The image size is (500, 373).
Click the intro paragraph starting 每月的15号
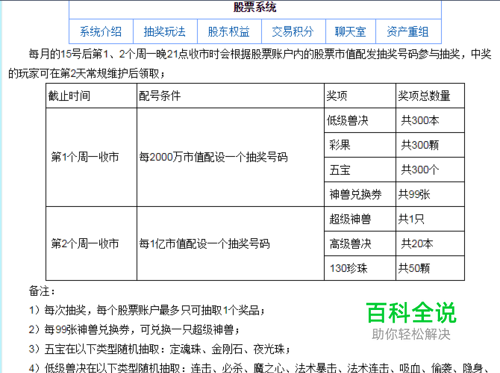pyautogui.click(x=250, y=63)
